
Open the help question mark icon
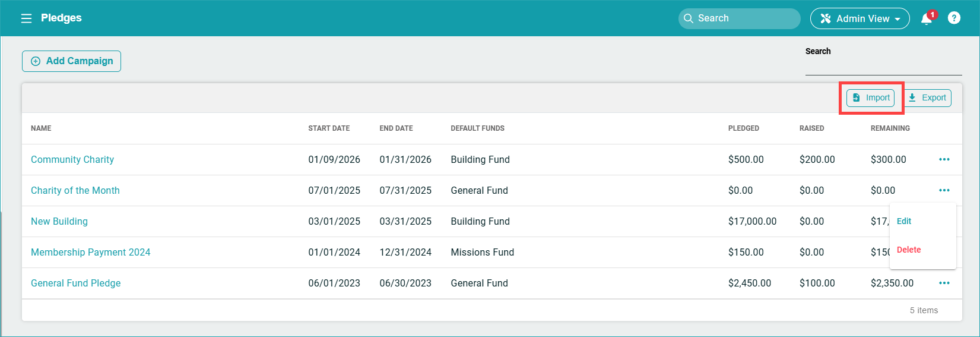click(x=954, y=18)
